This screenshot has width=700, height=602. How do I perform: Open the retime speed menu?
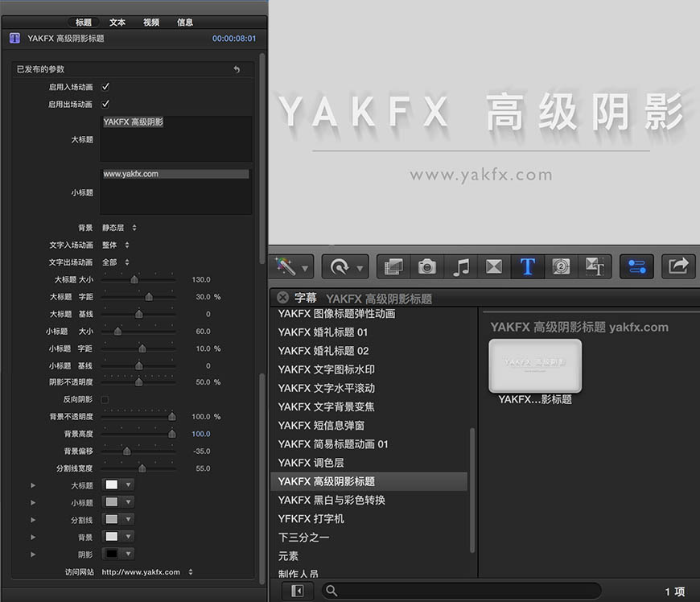(x=345, y=266)
